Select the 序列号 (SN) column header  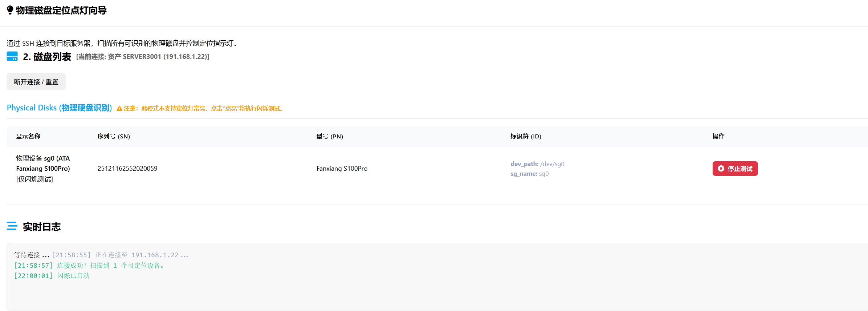coord(114,136)
